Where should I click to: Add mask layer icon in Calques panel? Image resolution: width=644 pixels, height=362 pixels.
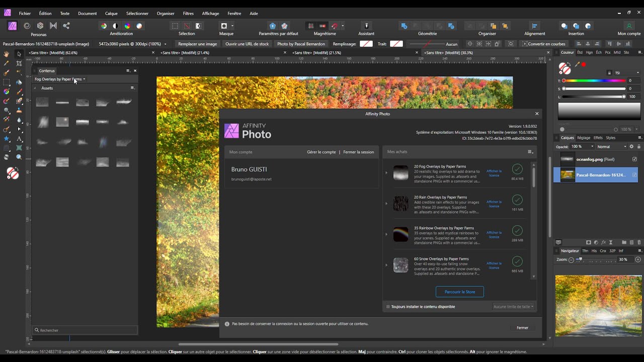point(588,242)
